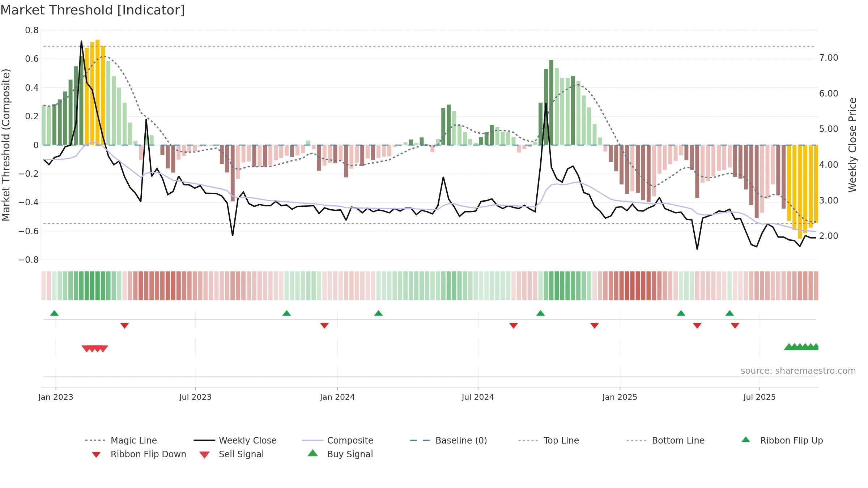Image resolution: width=868 pixels, height=488 pixels.
Task: Click the Ribbon Flip Up triangle near March 2025
Action: 681,313
